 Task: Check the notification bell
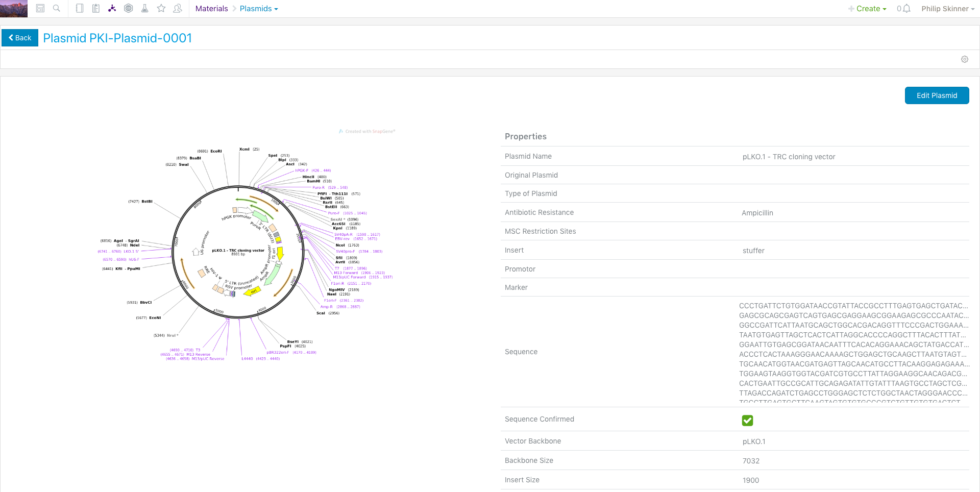point(906,9)
